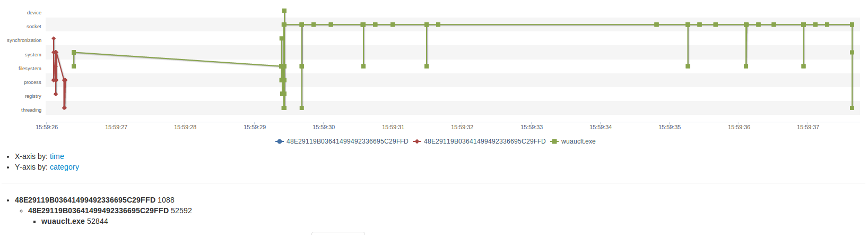Click filesystem marker between 15:59:31 and 15:59:32
This screenshot has height=235, width=868.
[427, 66]
